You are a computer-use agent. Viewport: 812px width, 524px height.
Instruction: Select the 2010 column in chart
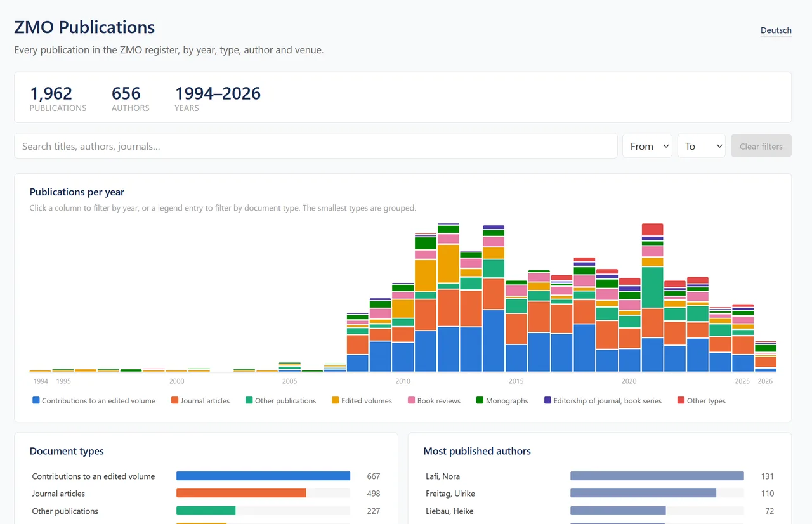tap(403, 327)
